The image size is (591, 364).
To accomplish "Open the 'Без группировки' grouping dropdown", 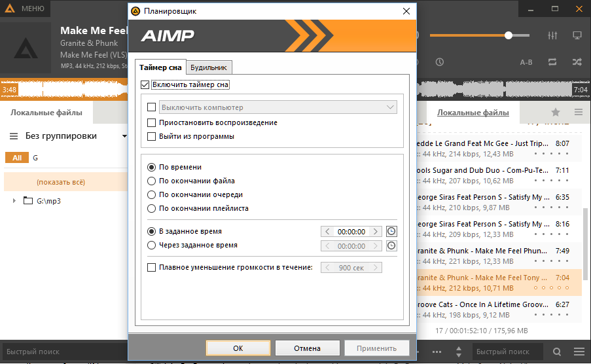I will click(124, 136).
